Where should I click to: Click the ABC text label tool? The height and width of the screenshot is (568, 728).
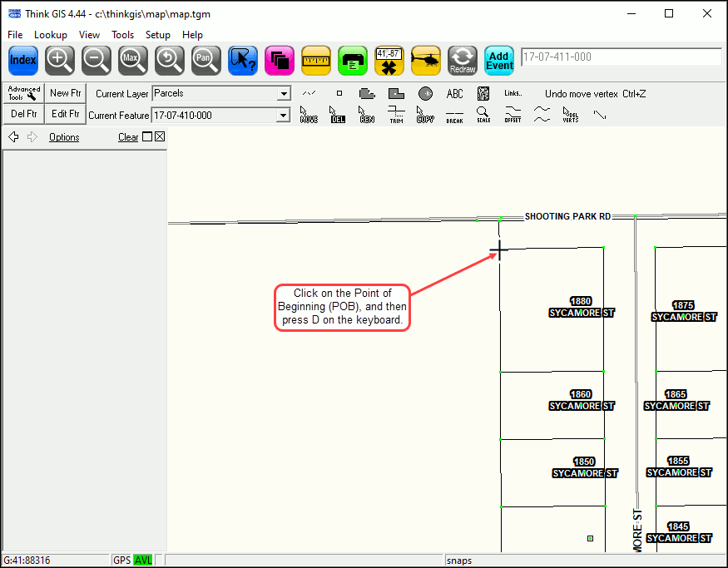(454, 94)
